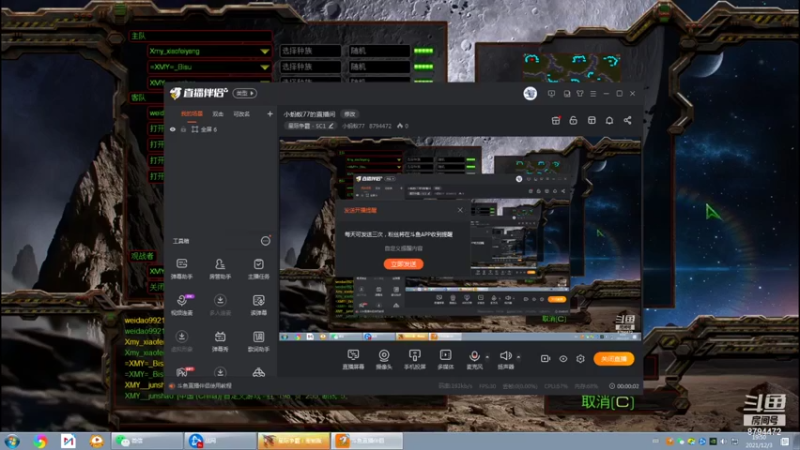This screenshot has height=450, width=800.
Task: Click 取消(C) in the game lobby
Action: [608, 402]
